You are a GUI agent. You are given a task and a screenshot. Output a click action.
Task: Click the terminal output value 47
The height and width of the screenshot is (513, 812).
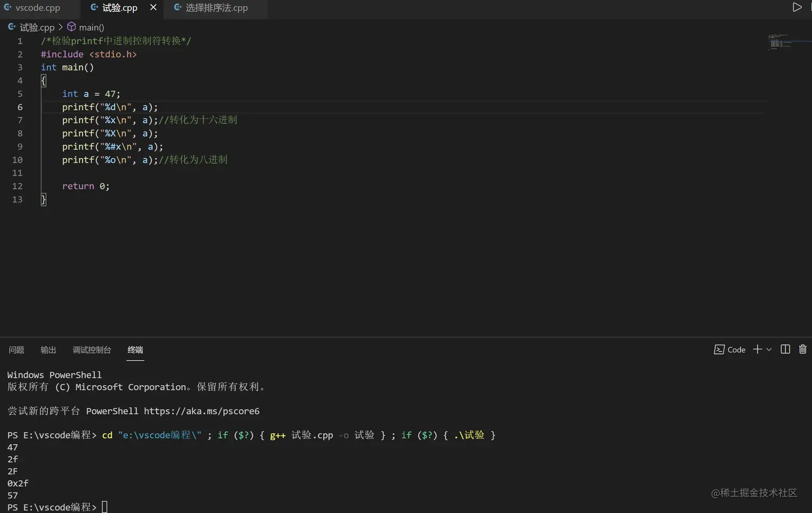13,448
